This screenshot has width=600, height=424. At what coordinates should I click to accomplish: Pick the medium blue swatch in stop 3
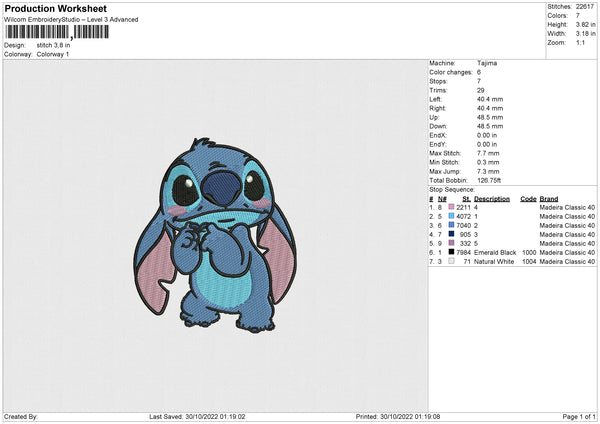point(452,225)
